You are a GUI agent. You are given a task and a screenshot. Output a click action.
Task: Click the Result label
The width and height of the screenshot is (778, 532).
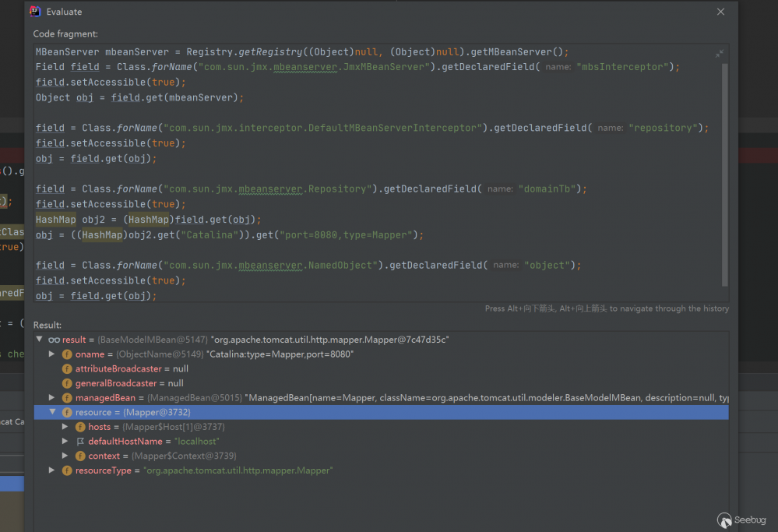click(48, 325)
